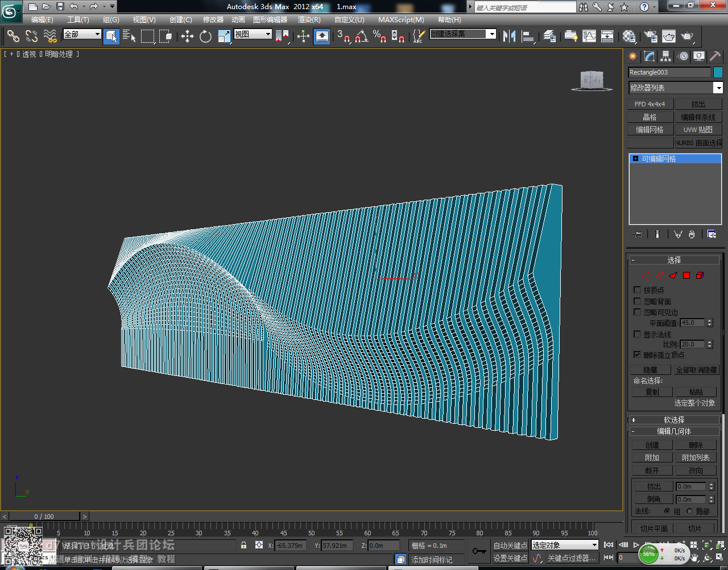Click the Render Production teapot icon
The image size is (728, 570).
click(x=688, y=36)
